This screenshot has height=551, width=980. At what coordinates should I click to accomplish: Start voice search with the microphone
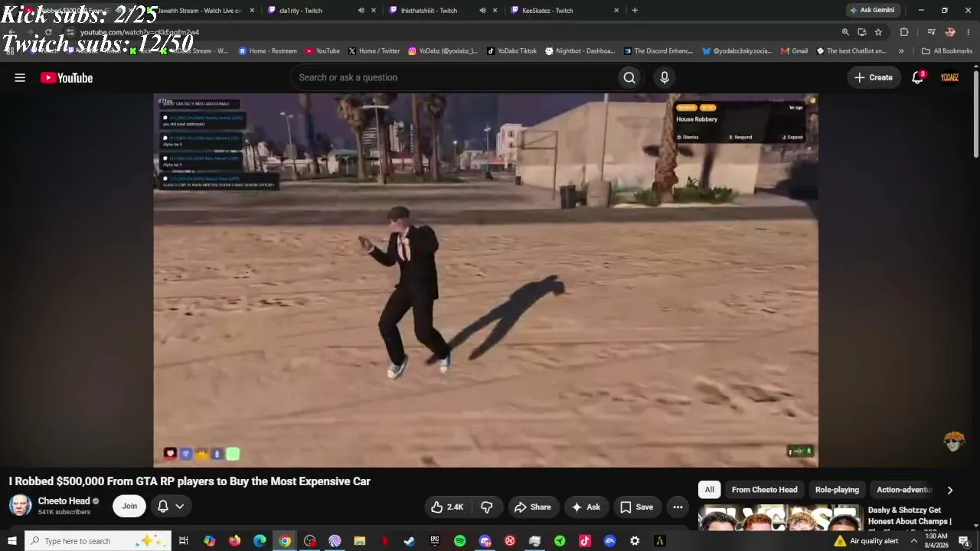click(665, 77)
